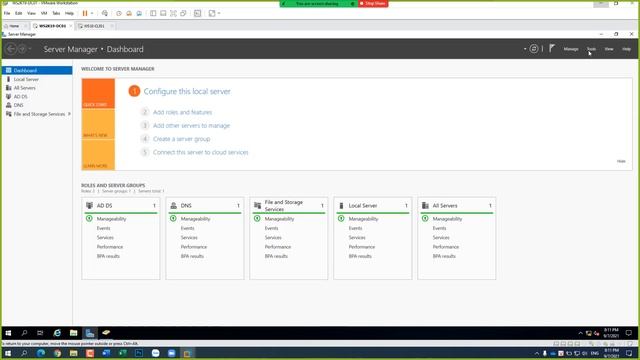Image resolution: width=640 pixels, height=360 pixels.
Task: Expand File and Storage Services arrow
Action: [x=69, y=114]
